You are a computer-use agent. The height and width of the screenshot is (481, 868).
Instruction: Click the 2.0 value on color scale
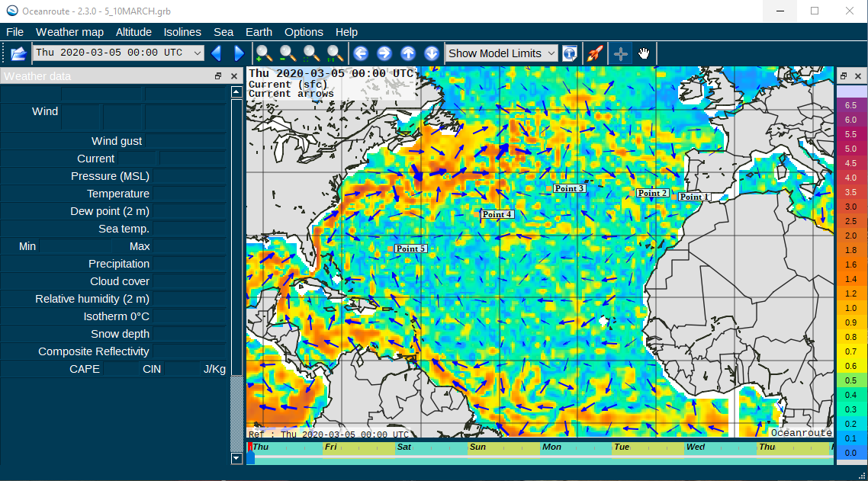pos(850,236)
